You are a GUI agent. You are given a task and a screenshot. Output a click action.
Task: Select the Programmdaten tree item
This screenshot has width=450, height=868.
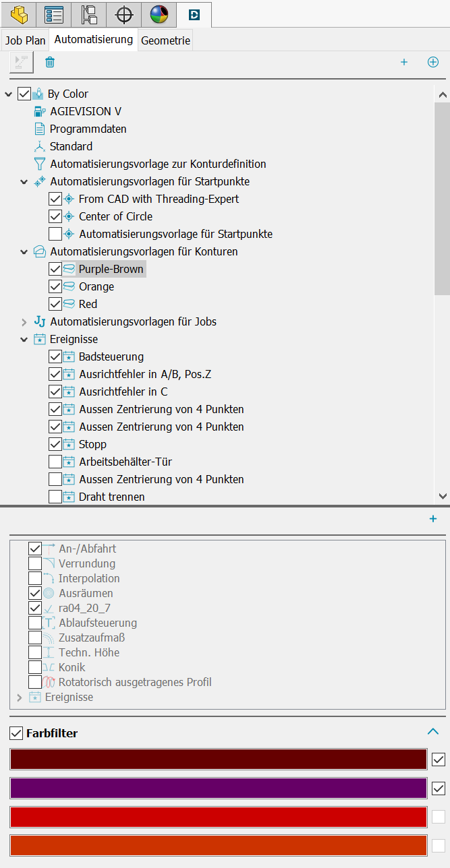click(88, 129)
